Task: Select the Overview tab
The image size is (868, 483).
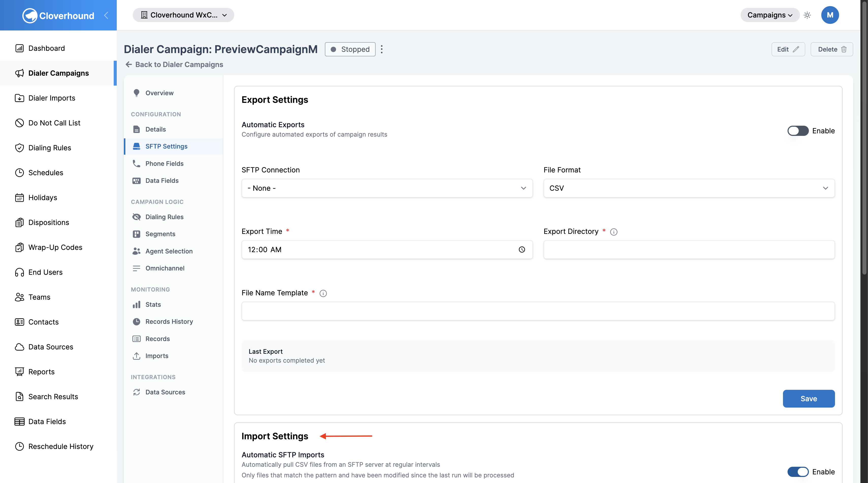Action: pos(173,93)
